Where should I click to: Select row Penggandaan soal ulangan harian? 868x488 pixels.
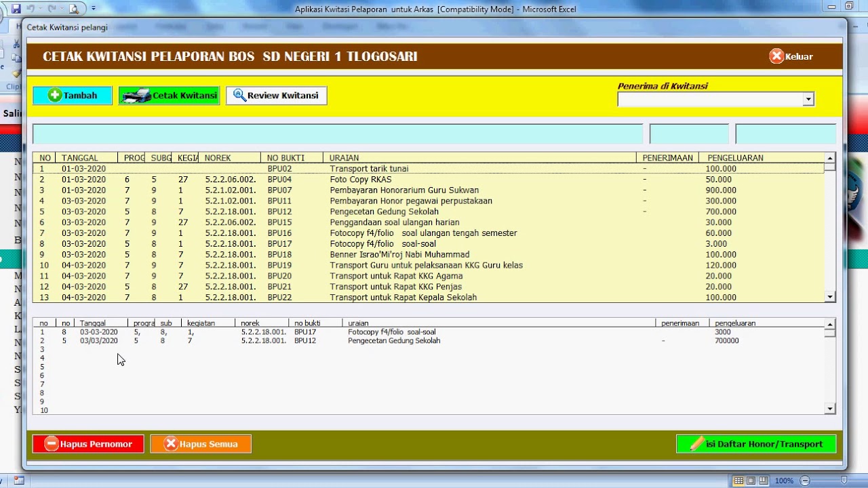coord(429,222)
